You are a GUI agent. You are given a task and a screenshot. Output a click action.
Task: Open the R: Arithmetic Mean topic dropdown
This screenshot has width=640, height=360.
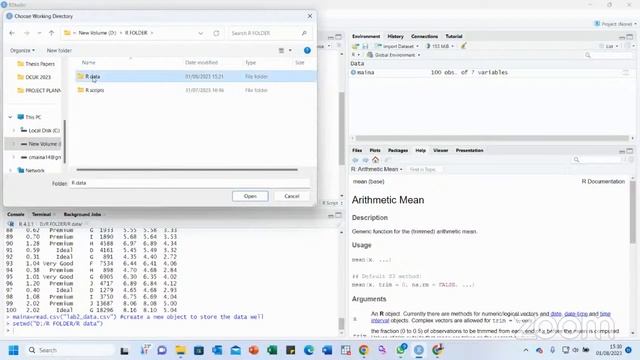click(376, 169)
